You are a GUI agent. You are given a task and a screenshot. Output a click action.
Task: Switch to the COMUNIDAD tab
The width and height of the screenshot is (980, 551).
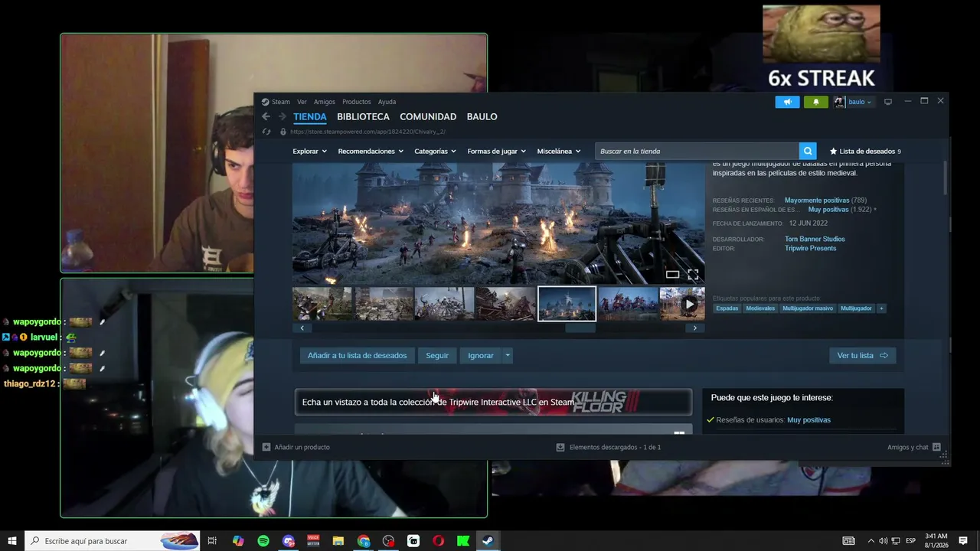428,116
